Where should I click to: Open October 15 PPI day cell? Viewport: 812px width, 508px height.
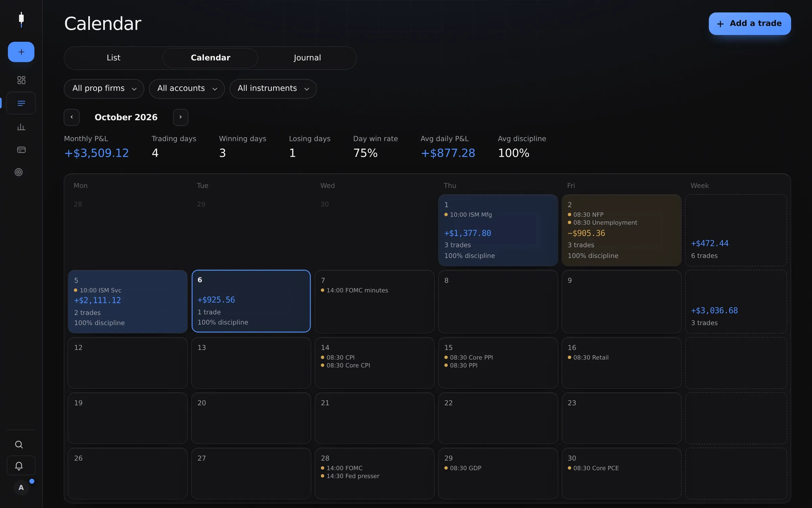pyautogui.click(x=498, y=363)
